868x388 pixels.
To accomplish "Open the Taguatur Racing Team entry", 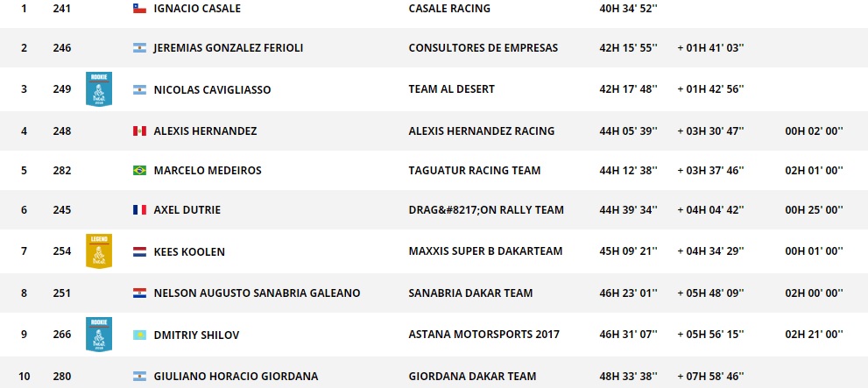I will pyautogui.click(x=474, y=171).
